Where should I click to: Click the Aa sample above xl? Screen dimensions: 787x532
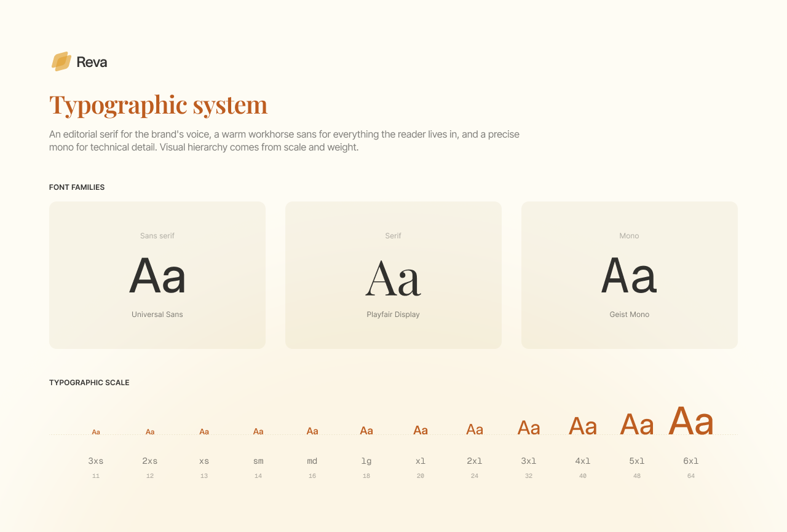[x=421, y=431]
